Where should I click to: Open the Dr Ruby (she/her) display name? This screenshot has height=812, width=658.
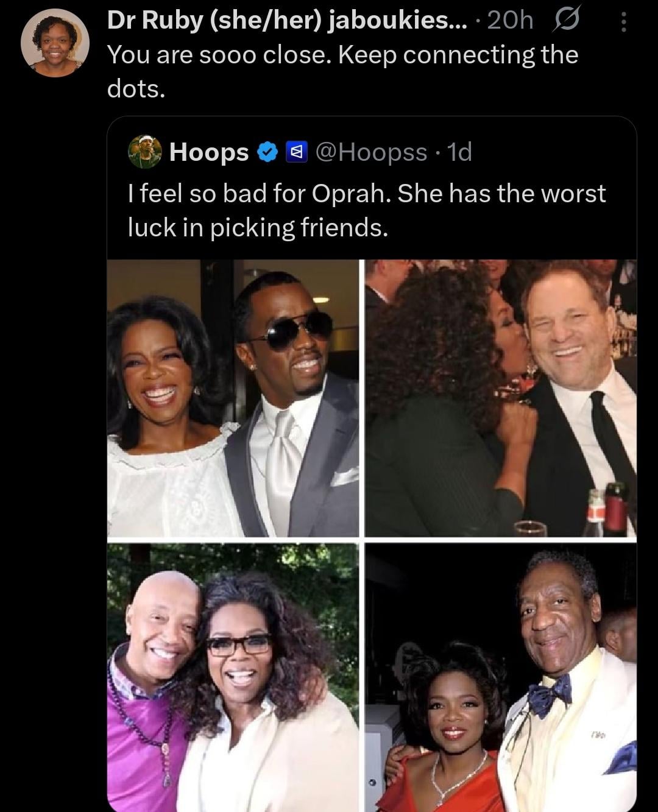click(x=214, y=21)
